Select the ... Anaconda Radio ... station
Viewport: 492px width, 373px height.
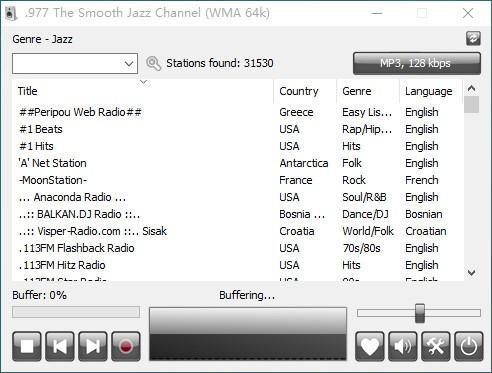[237, 197]
